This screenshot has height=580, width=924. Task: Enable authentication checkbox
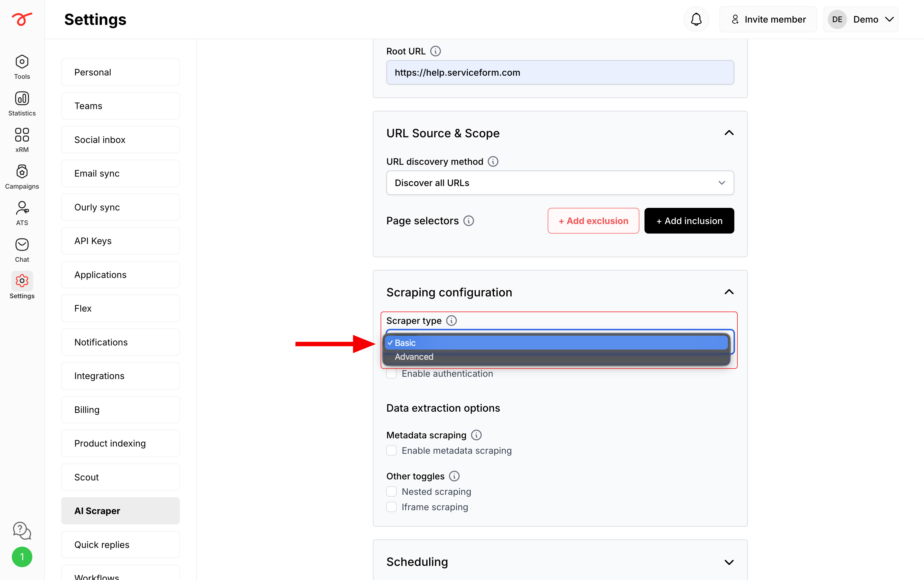point(391,374)
